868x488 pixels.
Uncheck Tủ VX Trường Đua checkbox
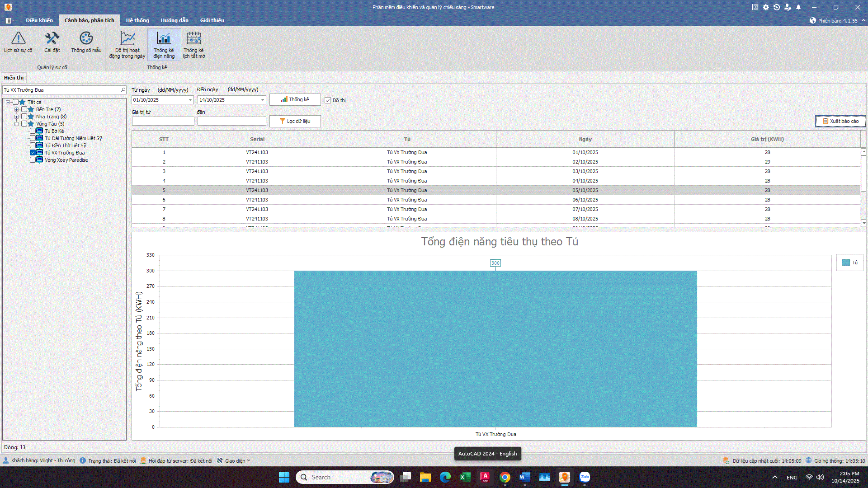pos(33,153)
